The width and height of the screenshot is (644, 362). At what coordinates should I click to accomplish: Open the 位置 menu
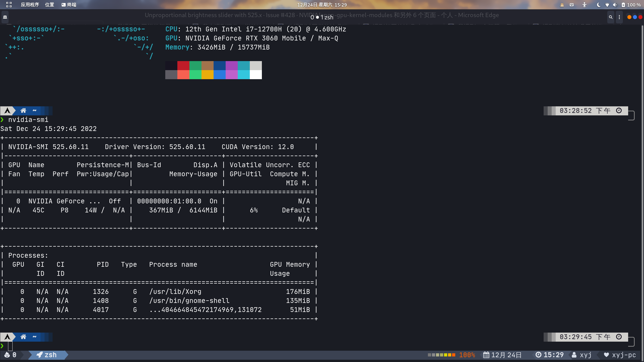coord(49,5)
